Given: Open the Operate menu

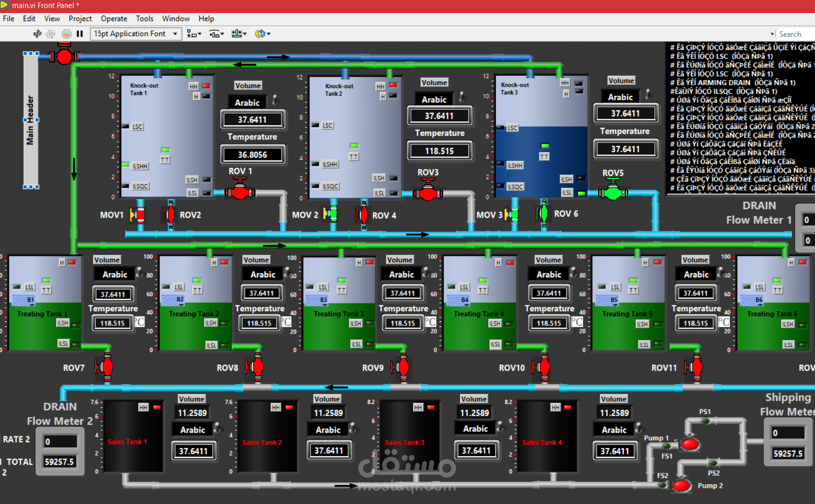Looking at the screenshot, I should point(113,19).
